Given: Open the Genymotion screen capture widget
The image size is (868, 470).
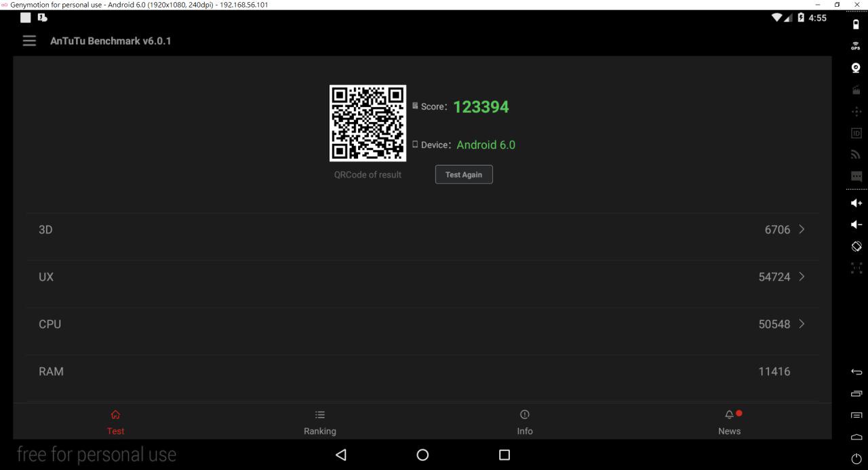Looking at the screenshot, I should coord(856,90).
